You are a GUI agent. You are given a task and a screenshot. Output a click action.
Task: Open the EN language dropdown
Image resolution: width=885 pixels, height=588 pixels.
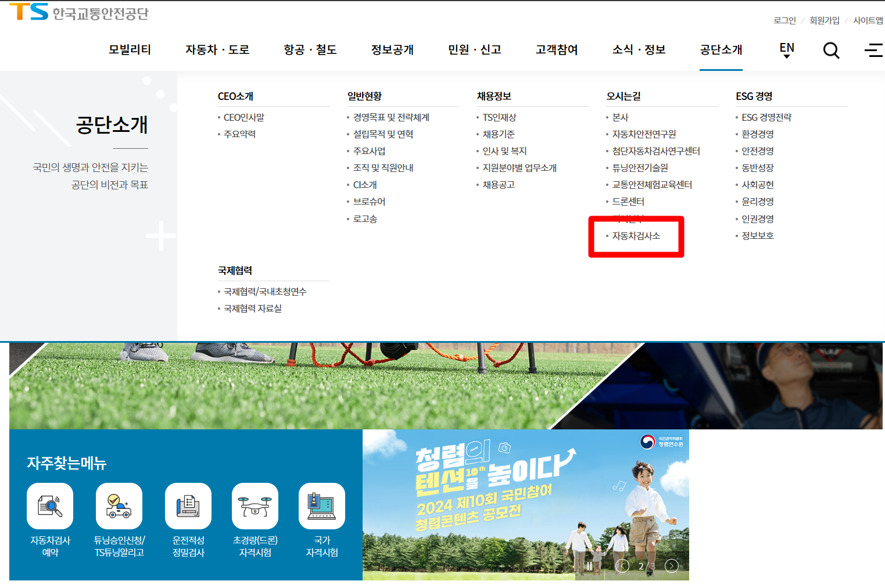(786, 51)
